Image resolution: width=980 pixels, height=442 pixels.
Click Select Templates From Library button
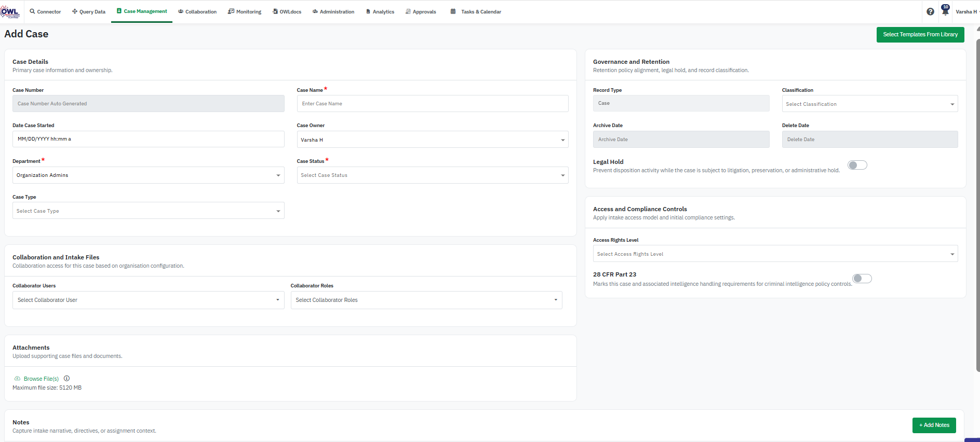920,35
